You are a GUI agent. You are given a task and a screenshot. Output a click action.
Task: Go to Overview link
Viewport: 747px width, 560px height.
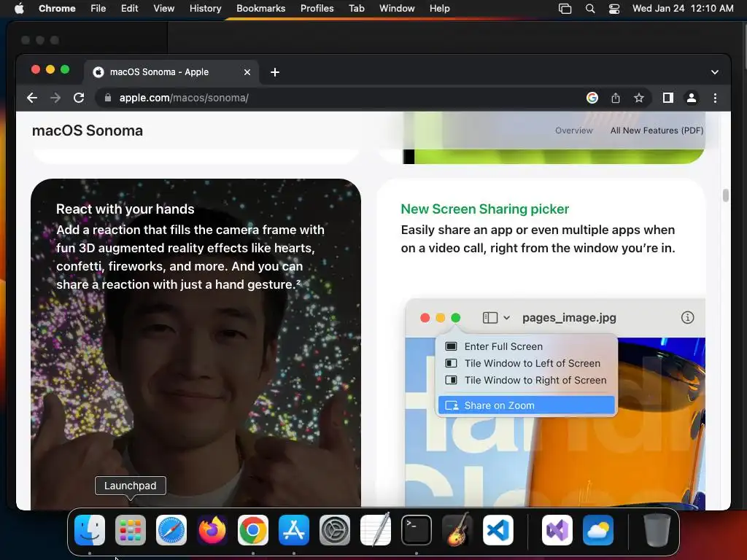[x=573, y=131]
